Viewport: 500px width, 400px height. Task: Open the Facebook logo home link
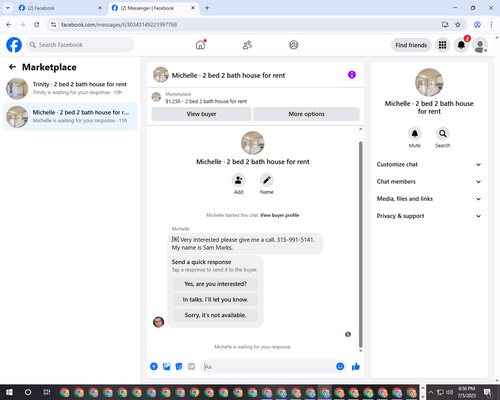[14, 45]
